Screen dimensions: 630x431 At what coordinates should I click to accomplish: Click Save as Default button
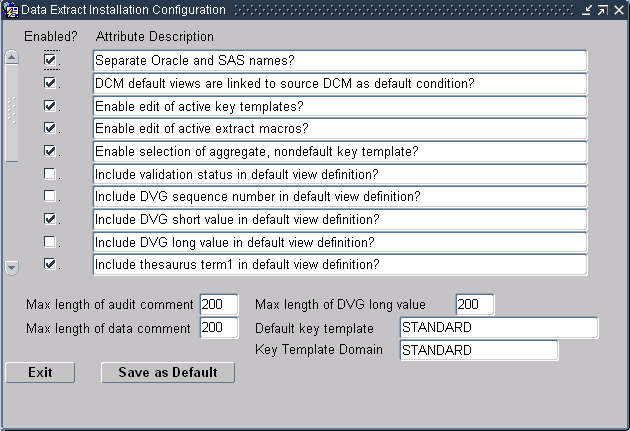coord(168,372)
